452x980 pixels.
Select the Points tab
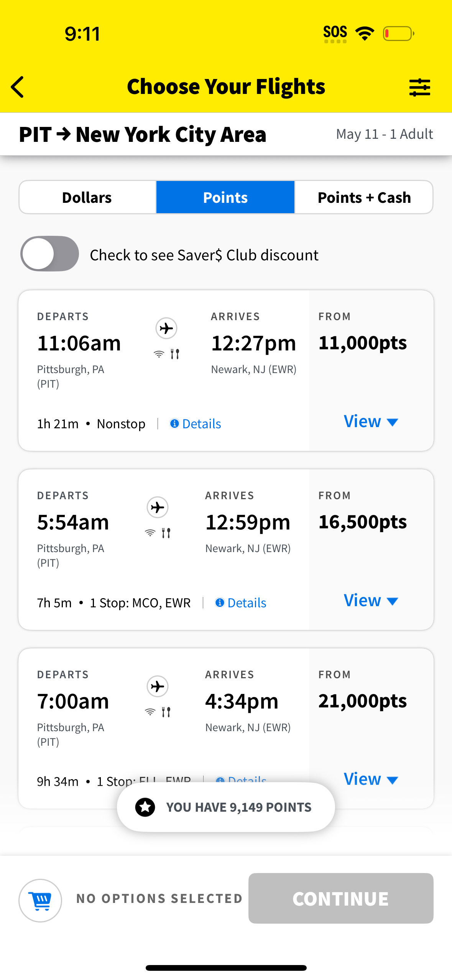pos(225,197)
